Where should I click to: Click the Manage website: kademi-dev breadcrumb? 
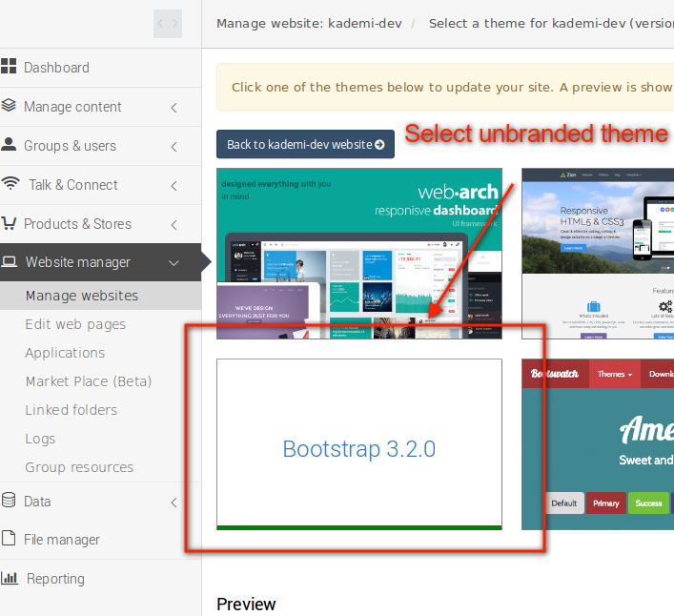click(309, 24)
